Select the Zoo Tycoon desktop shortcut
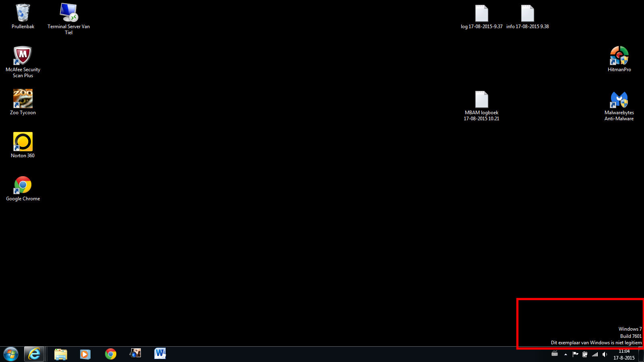This screenshot has width=644, height=362. click(x=23, y=99)
